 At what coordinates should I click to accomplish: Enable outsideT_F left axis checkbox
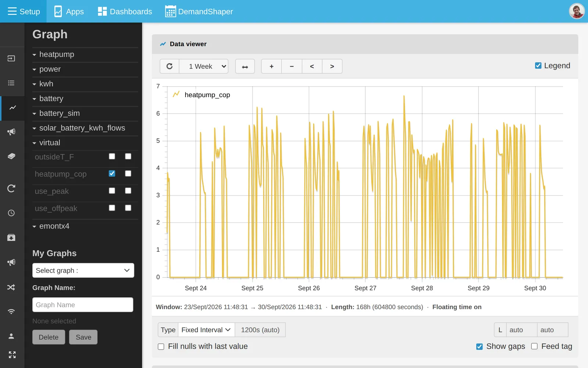click(112, 156)
